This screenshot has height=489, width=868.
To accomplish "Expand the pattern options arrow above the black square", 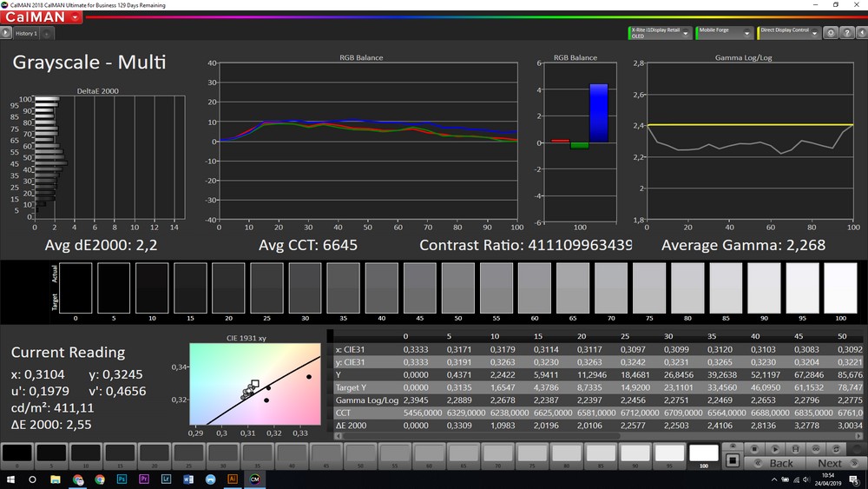I will (733, 446).
